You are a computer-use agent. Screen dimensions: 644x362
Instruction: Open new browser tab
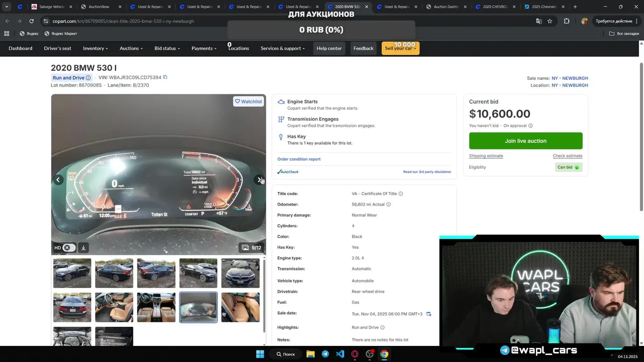(x=575, y=7)
